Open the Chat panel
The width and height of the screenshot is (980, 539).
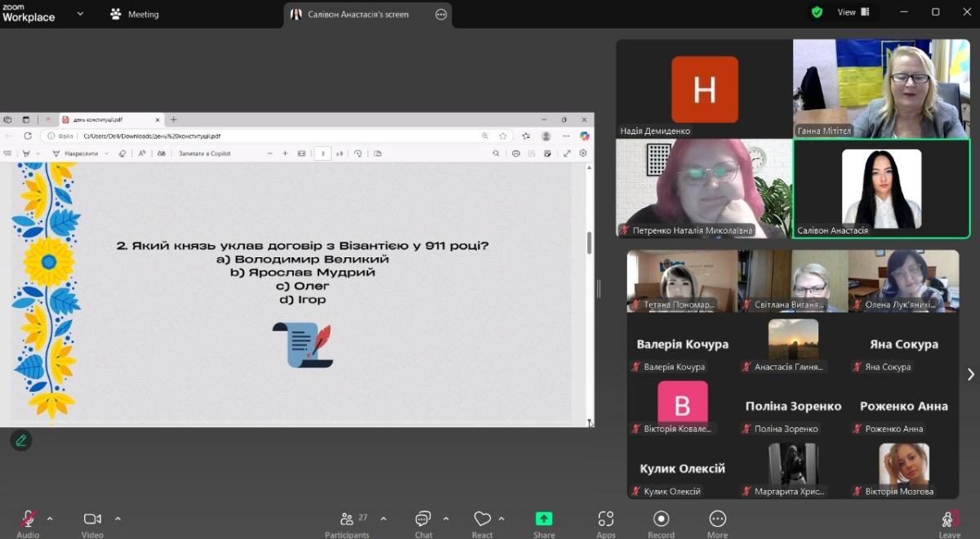[x=423, y=523]
